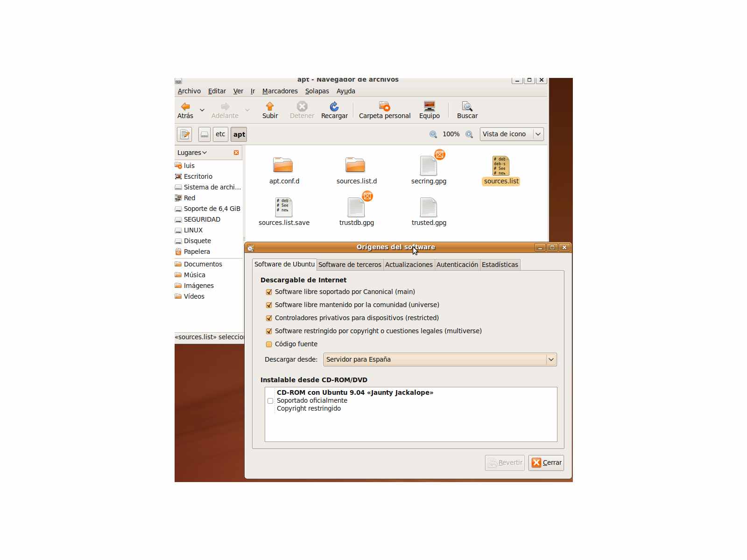Reload folder with the Recargar icon

334,106
